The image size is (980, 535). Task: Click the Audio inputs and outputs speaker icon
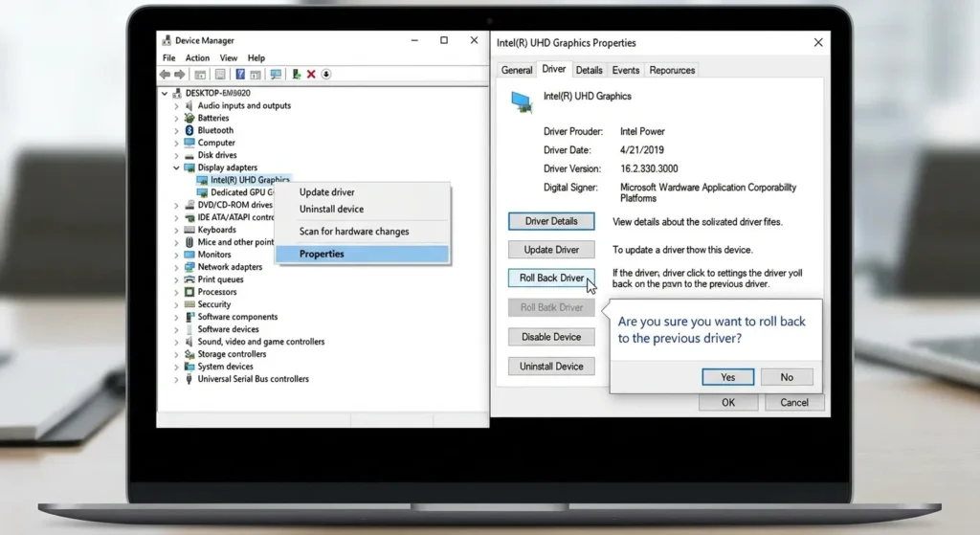pos(189,105)
